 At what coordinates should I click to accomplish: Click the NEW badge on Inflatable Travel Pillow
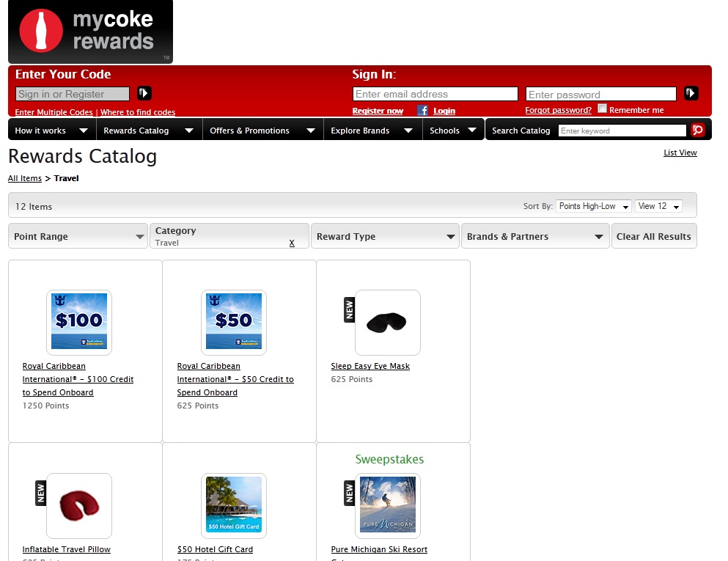[41, 491]
